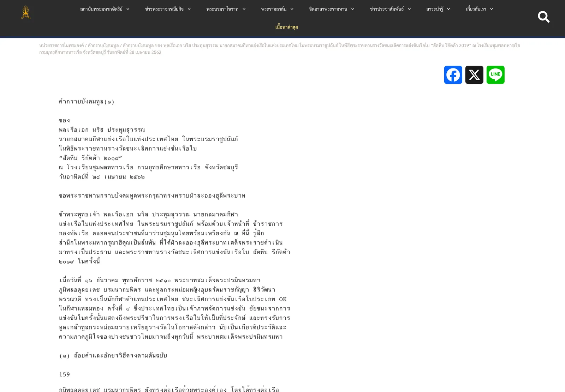Go to เนื้อหาล่าสุด latest content link

pos(287,27)
